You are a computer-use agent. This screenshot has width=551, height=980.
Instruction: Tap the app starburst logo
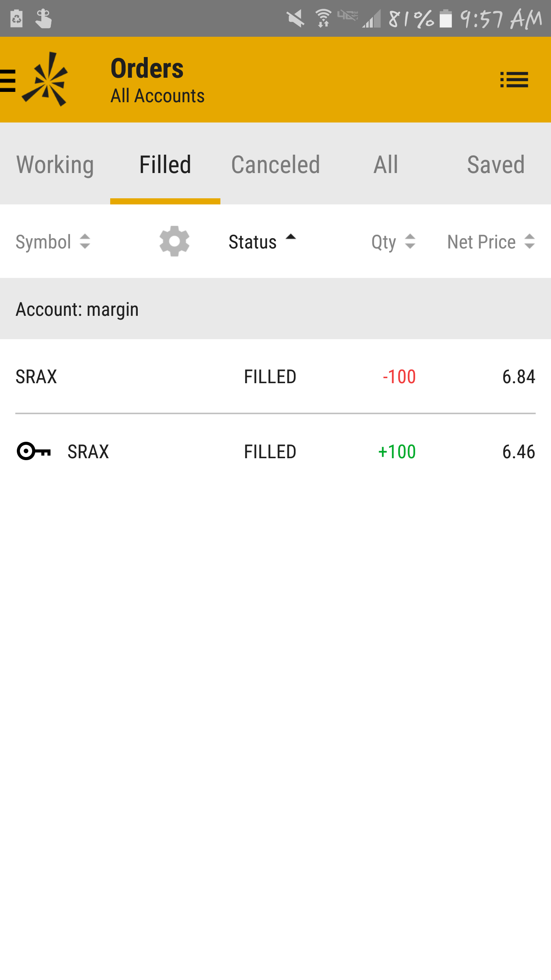(46, 80)
